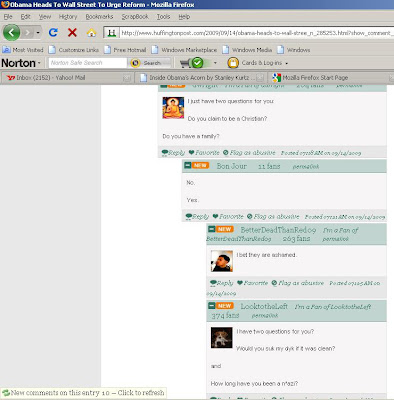Open the permalink for BetterDeadThanRed09's comment
Screen dimensions: 394x400
point(335,239)
